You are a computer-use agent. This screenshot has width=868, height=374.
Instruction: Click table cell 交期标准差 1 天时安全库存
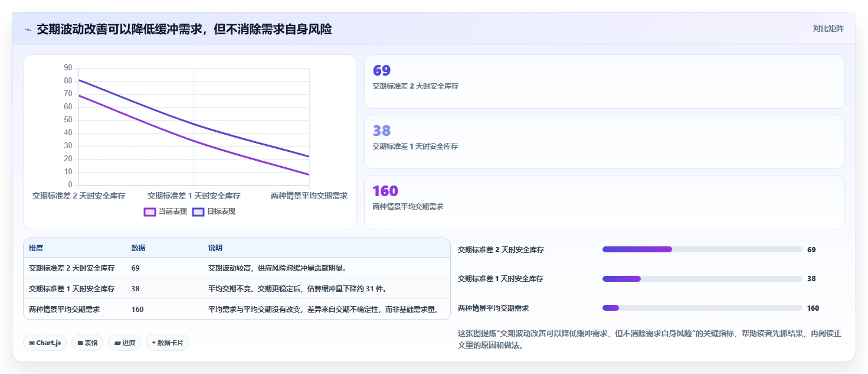coord(72,288)
